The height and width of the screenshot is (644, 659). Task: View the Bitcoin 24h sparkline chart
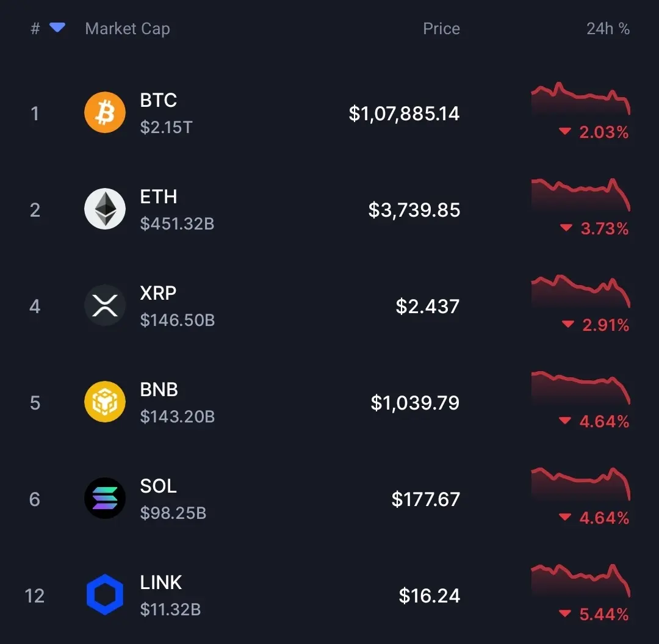pyautogui.click(x=580, y=99)
